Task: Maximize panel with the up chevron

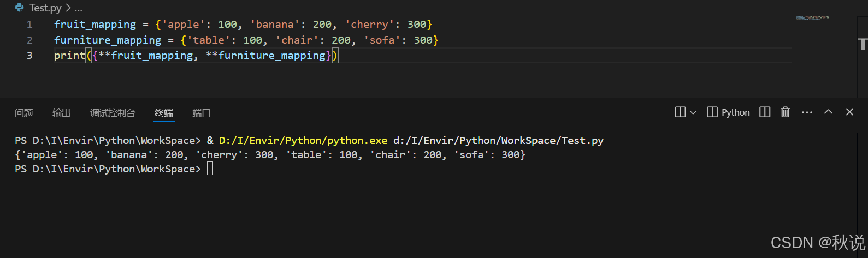Action: (828, 112)
